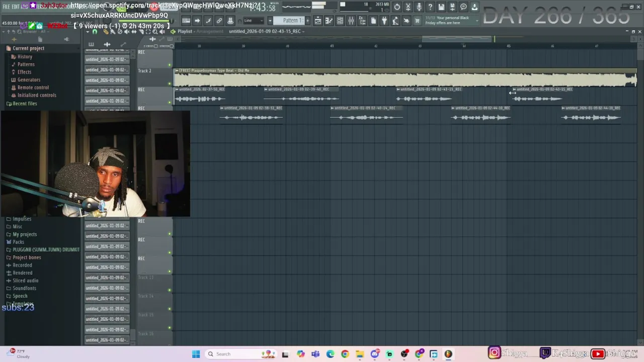Click the link icon in the toolbar
Viewport: 644px width, 362px height.
point(219,21)
